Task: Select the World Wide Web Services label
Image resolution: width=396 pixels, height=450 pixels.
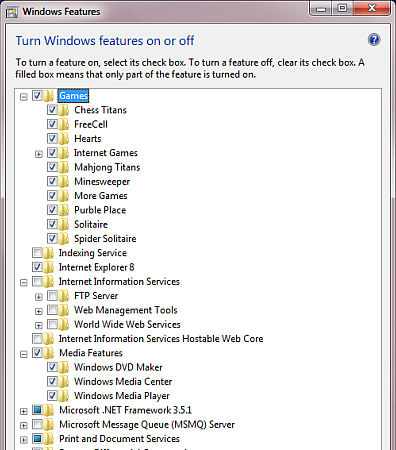Action: (127, 324)
